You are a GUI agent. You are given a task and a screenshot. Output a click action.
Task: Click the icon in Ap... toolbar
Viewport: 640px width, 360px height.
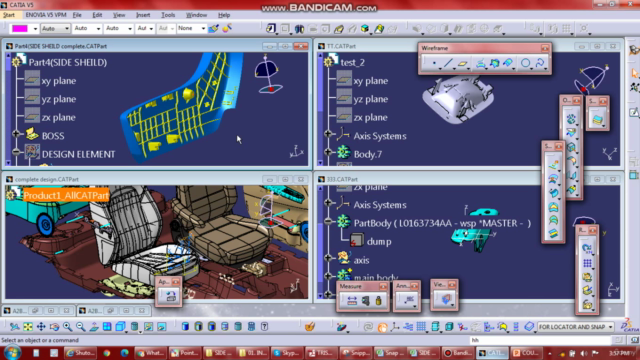click(171, 296)
